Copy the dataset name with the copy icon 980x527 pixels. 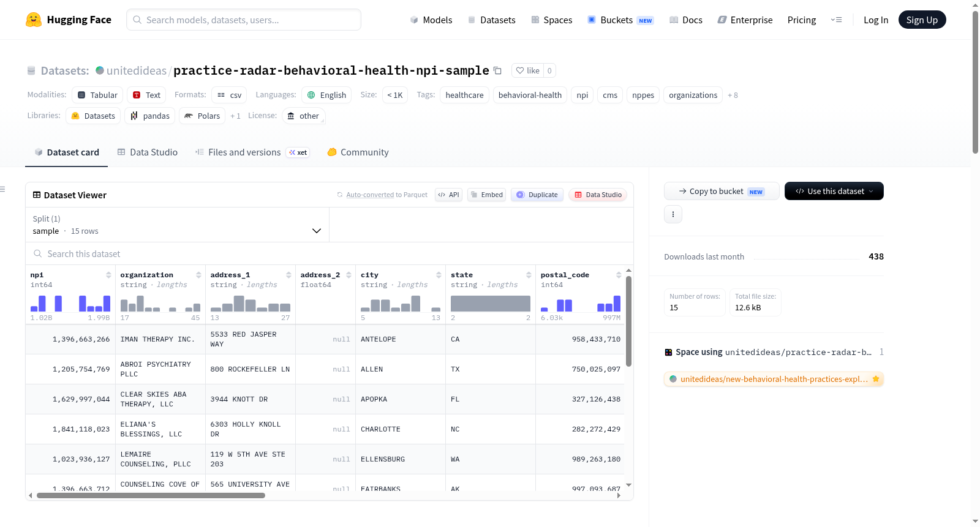(x=497, y=70)
